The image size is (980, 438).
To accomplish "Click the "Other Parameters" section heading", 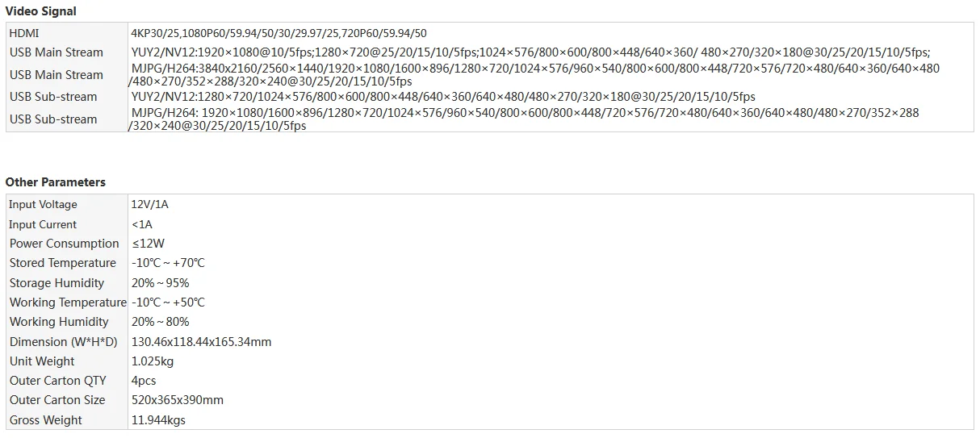I will click(56, 182).
